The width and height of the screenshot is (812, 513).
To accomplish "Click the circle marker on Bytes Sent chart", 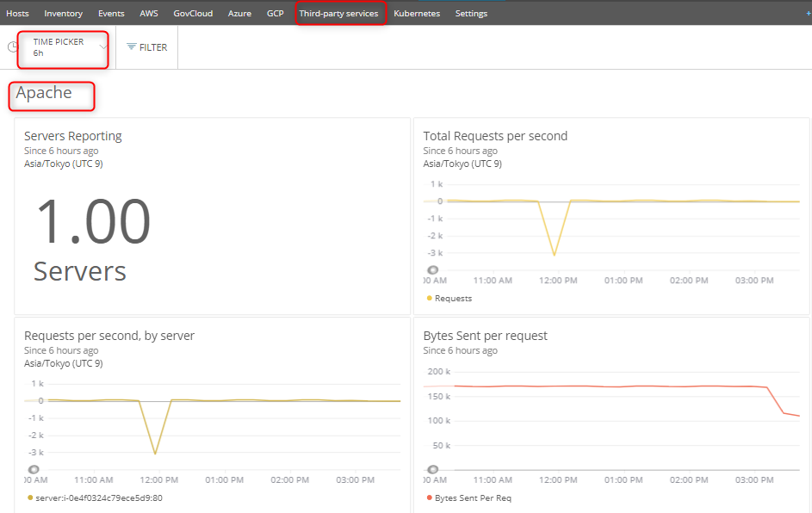I will click(433, 469).
